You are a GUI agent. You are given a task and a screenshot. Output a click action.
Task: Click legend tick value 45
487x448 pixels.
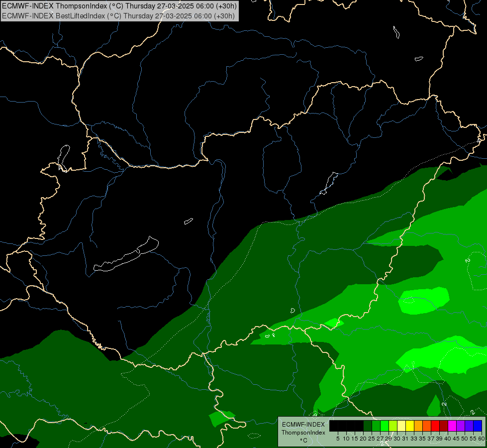(456, 439)
